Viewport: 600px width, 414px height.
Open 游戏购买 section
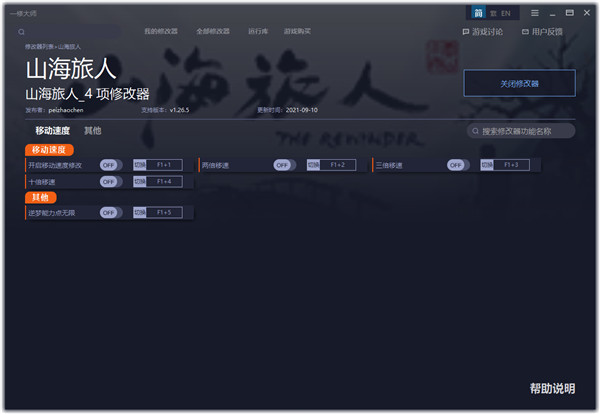[x=297, y=31]
